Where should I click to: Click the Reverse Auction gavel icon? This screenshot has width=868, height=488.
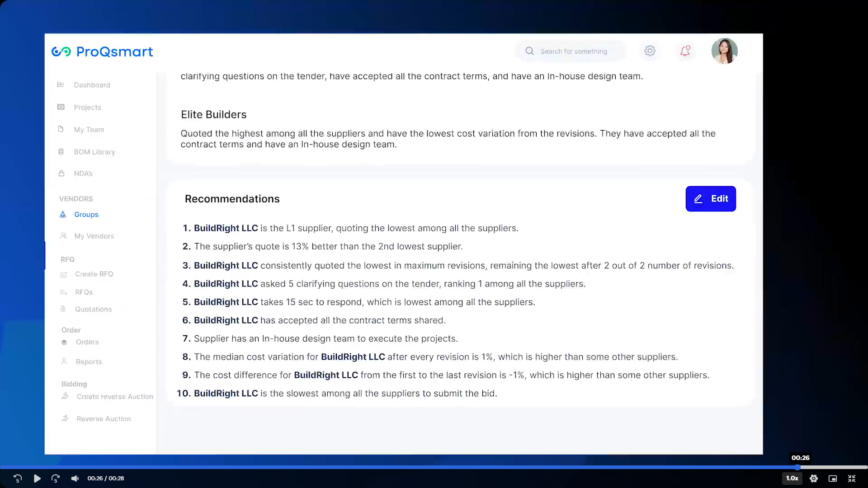tap(65, 418)
